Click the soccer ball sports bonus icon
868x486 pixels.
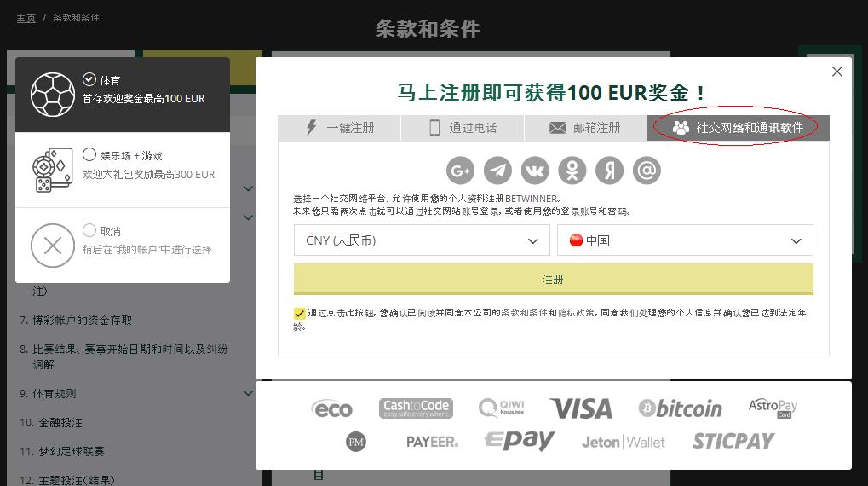coord(53,94)
